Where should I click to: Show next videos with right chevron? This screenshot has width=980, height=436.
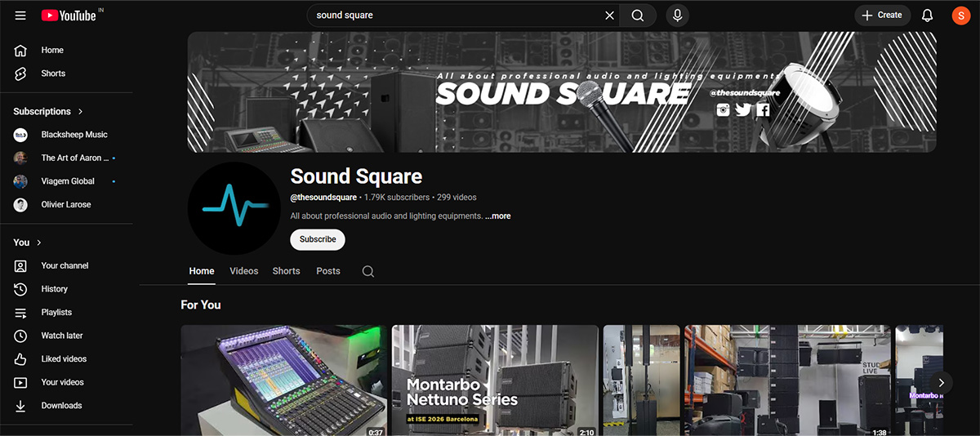tap(942, 382)
